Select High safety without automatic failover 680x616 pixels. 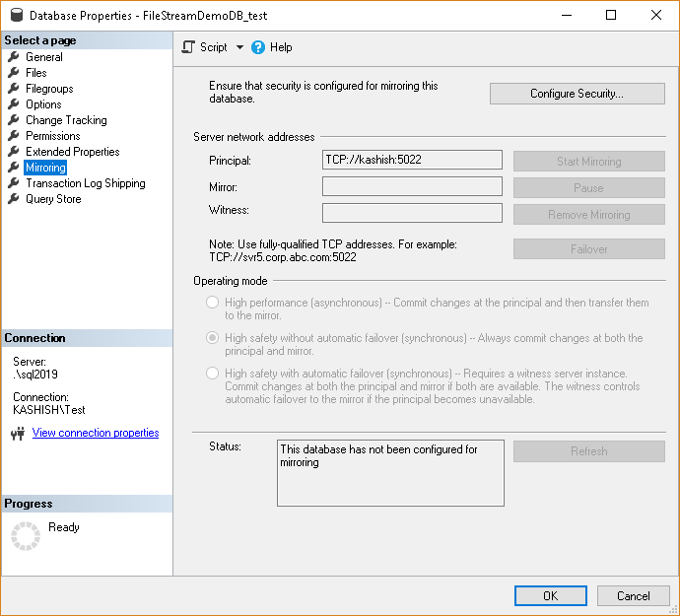(x=212, y=338)
